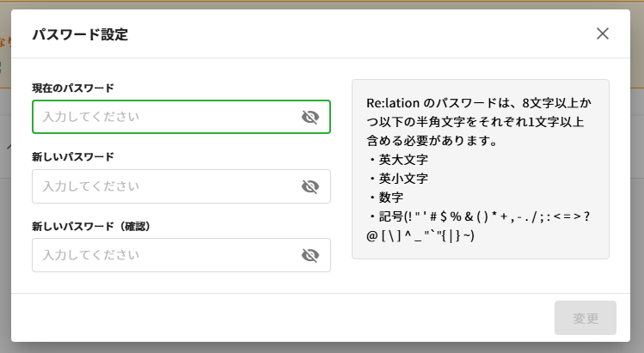Click the empty footer area left of 変更
The width and height of the screenshot is (644, 353).
[x=284, y=318]
